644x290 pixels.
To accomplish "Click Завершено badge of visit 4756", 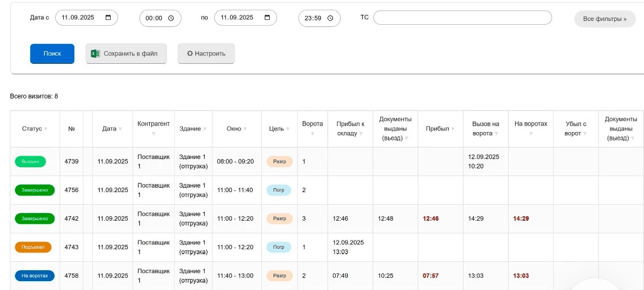I will pyautogui.click(x=35, y=190).
